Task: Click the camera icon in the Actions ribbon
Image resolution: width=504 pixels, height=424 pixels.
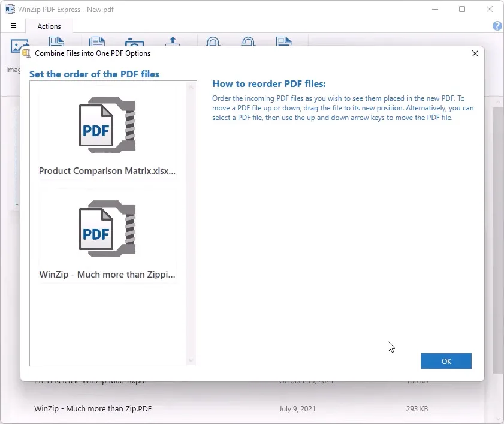Action: point(134,42)
